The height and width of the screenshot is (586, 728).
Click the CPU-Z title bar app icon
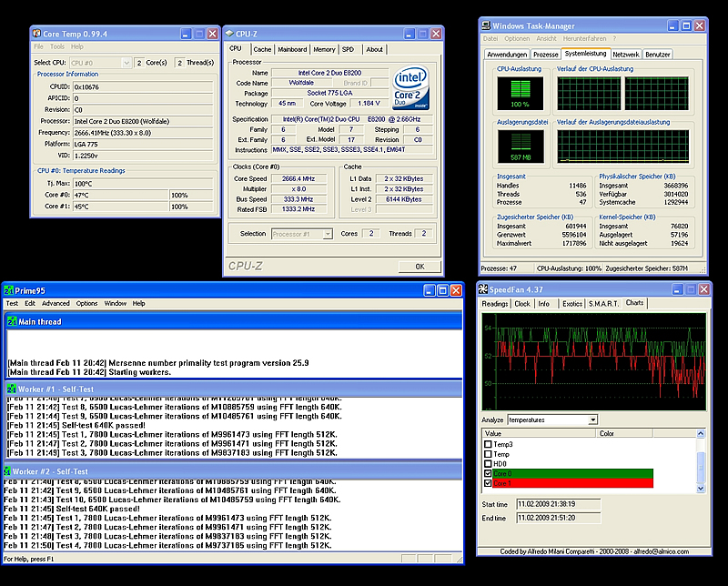(229, 34)
